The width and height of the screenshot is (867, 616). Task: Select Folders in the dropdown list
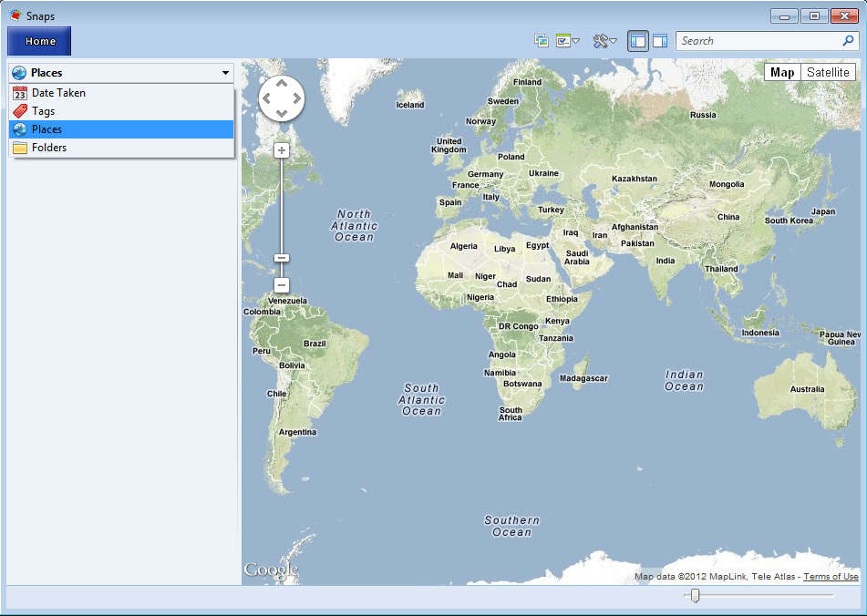pyautogui.click(x=49, y=148)
